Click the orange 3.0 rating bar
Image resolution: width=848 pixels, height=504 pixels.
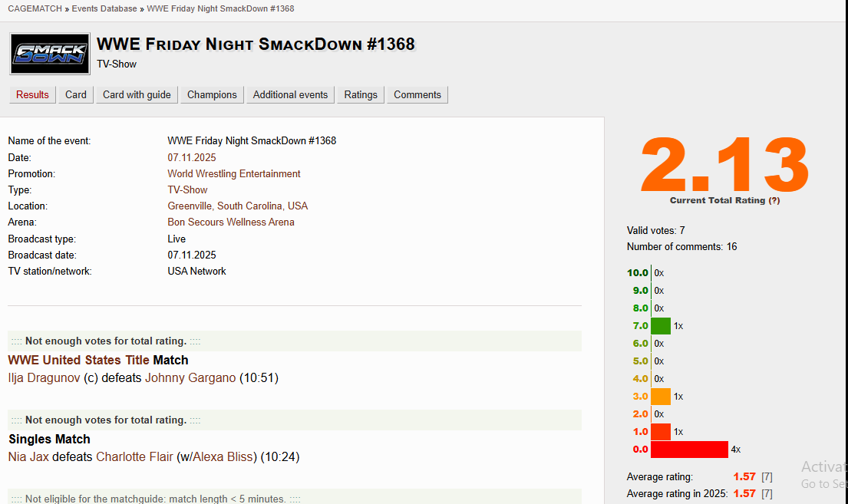coord(660,397)
